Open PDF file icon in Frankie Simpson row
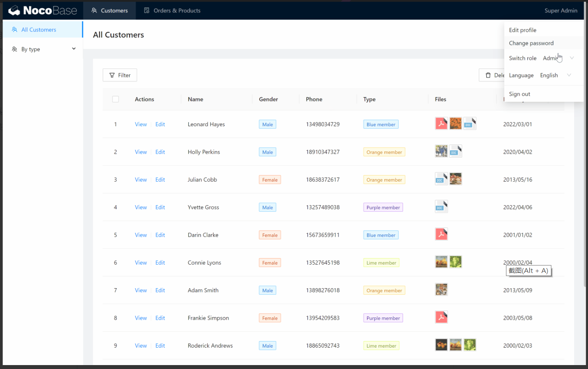 click(441, 317)
